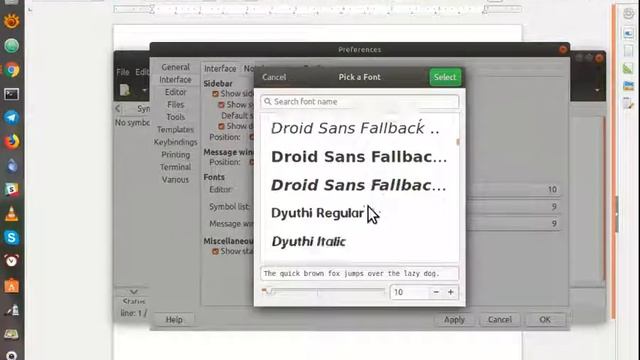Select Tools in the Preferences category list
This screenshot has height=360, width=640.
click(x=176, y=117)
